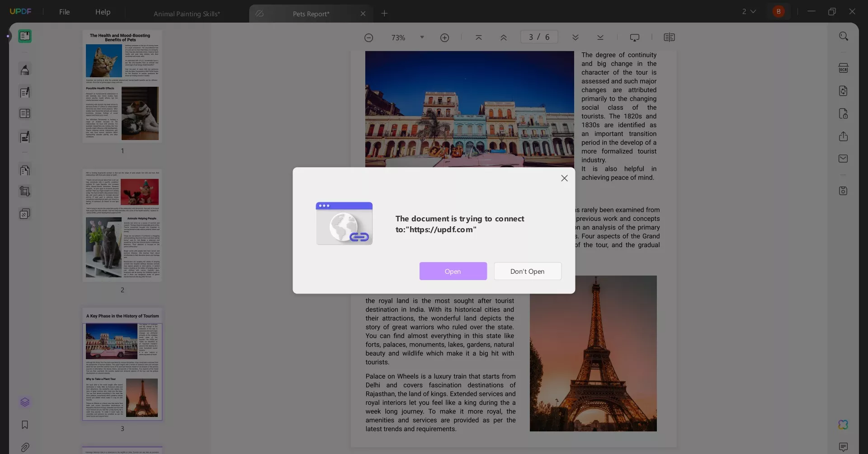Zoom in with the plus icon
The height and width of the screenshot is (454, 868).
(x=445, y=37)
